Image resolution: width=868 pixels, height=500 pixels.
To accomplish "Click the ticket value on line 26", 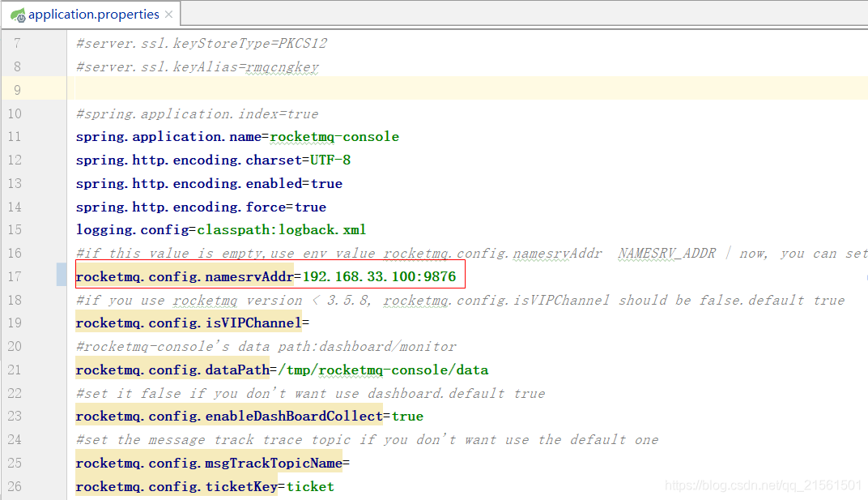I will [x=310, y=486].
